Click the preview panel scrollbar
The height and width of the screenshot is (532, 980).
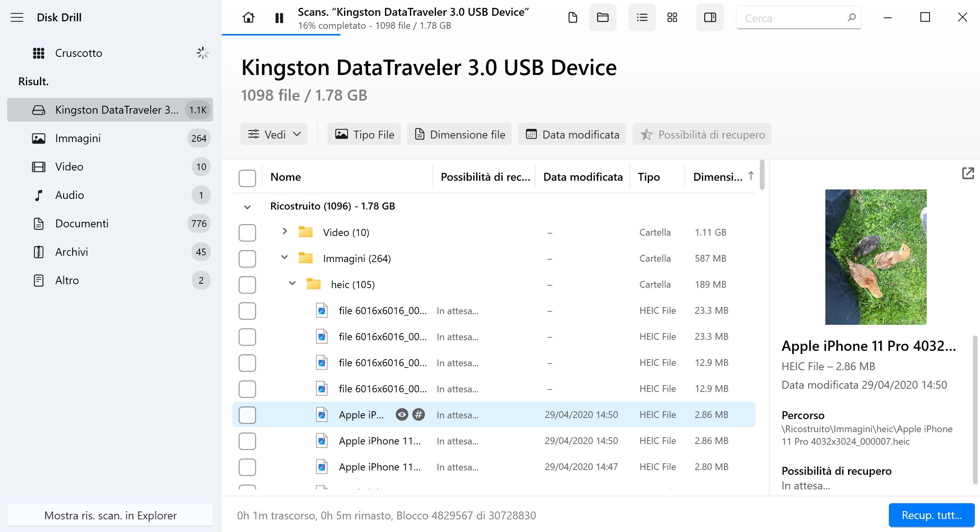(x=975, y=409)
